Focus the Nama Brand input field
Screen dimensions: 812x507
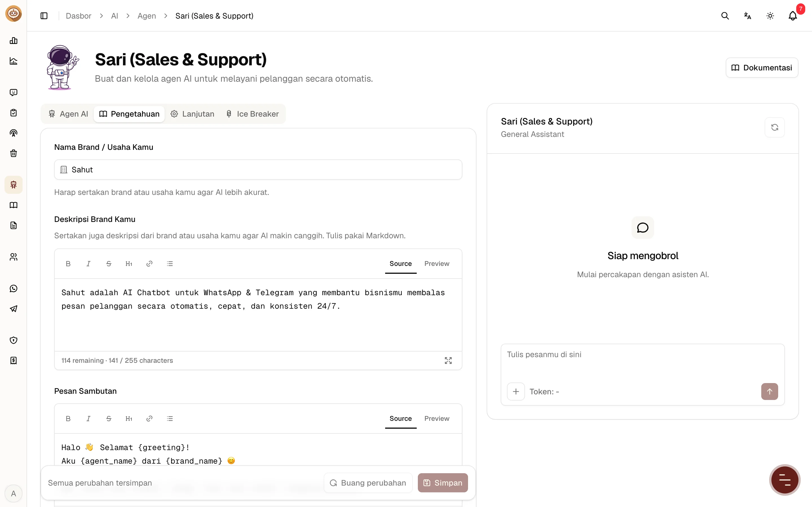(258, 170)
